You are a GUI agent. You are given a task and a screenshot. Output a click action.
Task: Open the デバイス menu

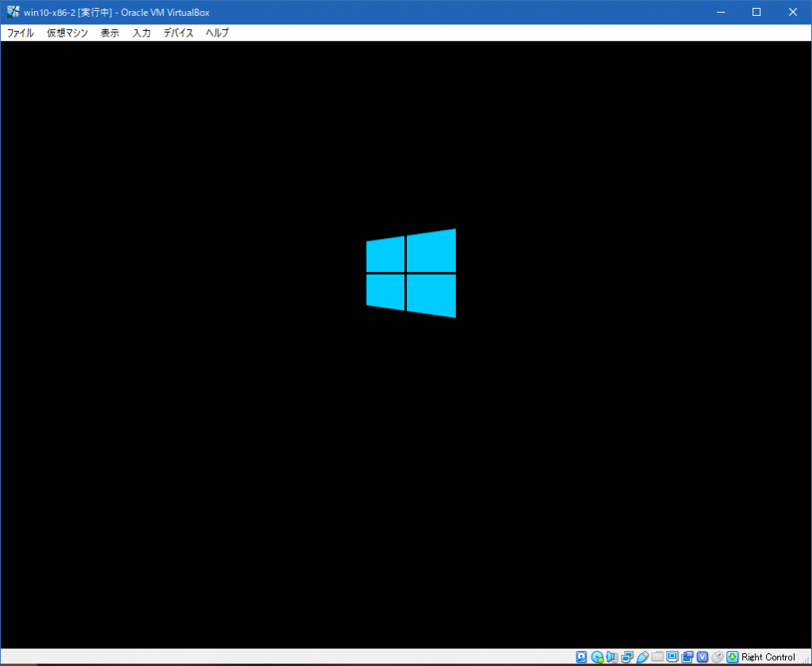click(178, 33)
